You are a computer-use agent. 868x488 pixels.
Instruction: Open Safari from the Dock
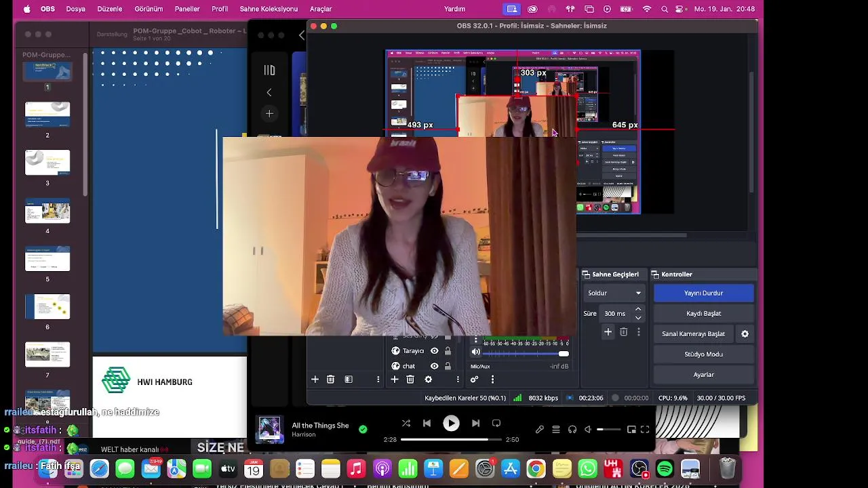(99, 468)
